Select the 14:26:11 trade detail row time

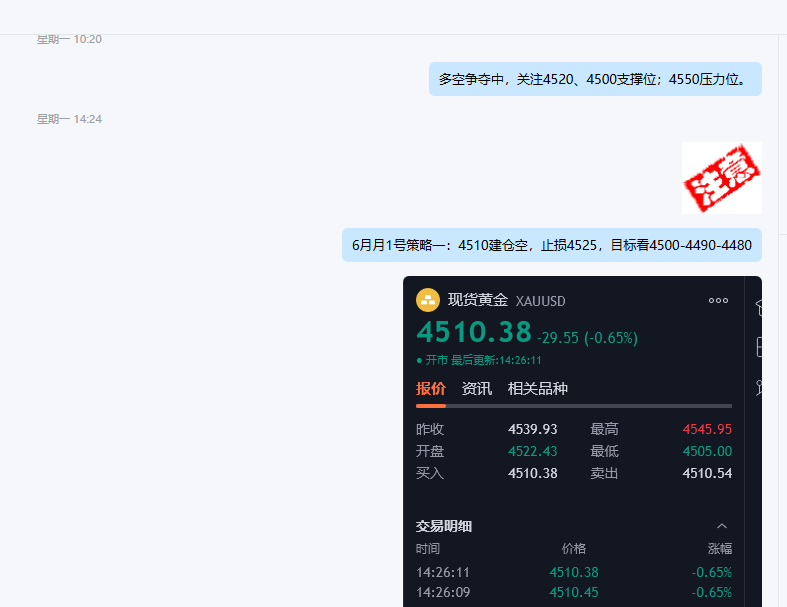[x=443, y=572]
